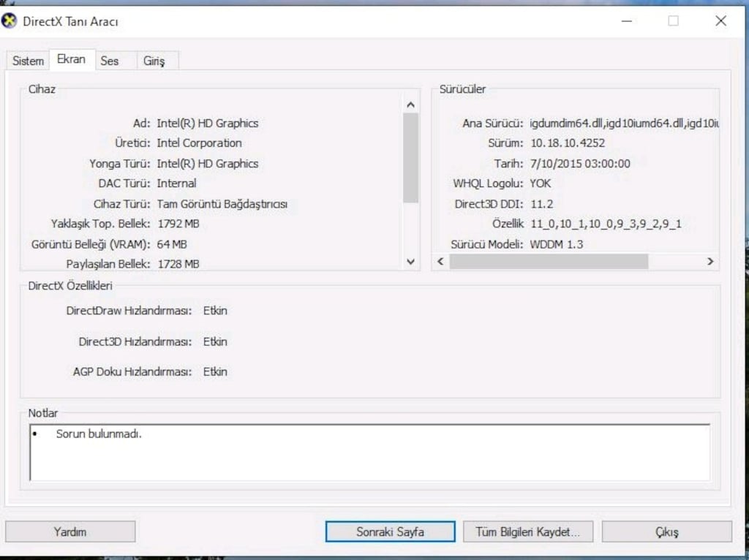749x560 pixels.
Task: Click 'Intel(R) HD Graphics' beside Yonga Türü
Action: click(x=207, y=163)
